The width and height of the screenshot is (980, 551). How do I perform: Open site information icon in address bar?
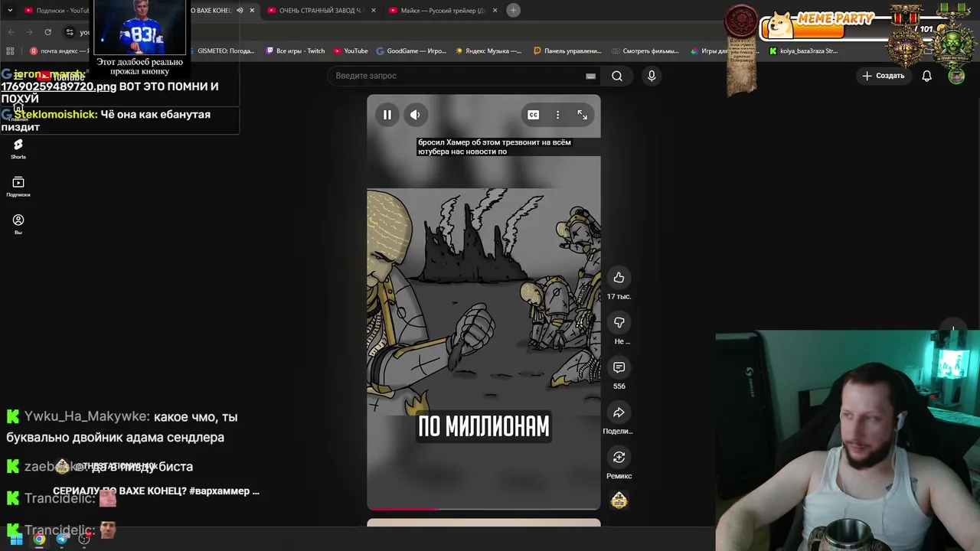pos(70,32)
